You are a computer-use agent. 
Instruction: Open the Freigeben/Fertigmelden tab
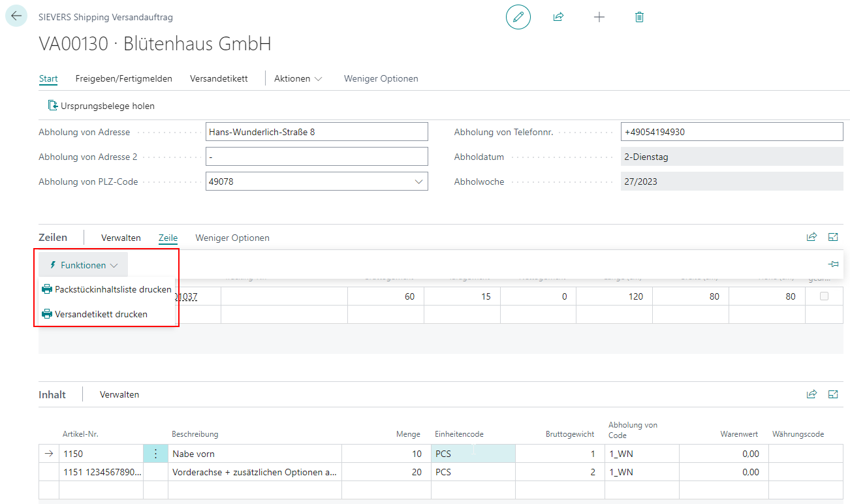tap(123, 78)
